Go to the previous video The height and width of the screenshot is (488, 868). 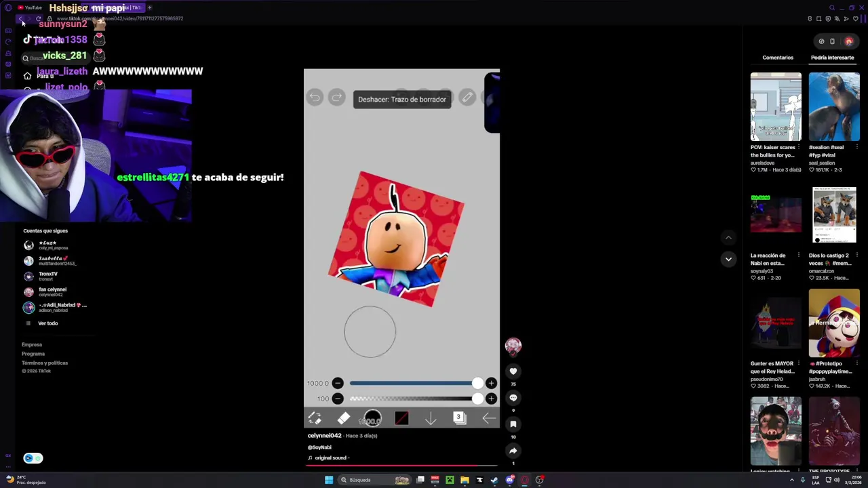[x=728, y=237]
